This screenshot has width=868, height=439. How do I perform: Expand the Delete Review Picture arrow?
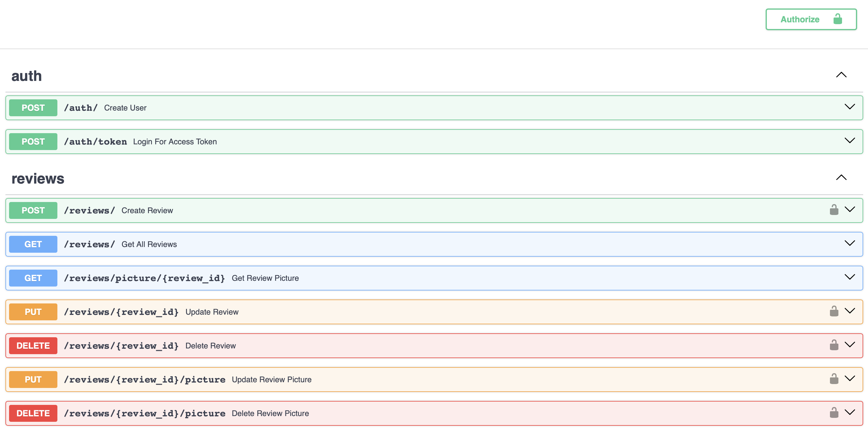coord(850,412)
